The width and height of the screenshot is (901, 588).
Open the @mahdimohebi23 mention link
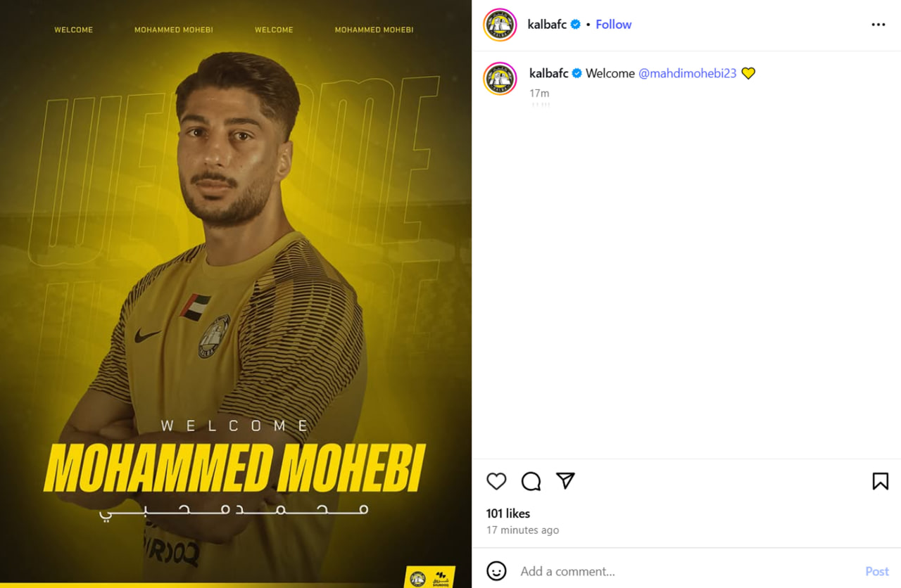pyautogui.click(x=687, y=73)
